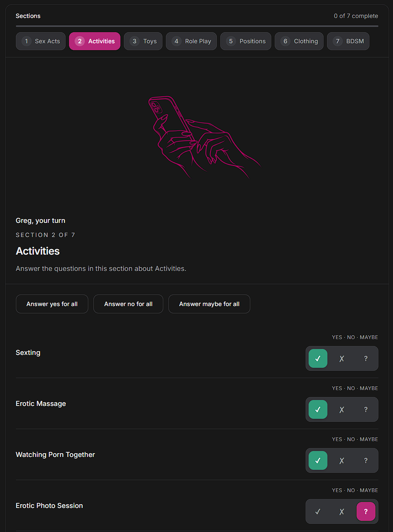Screen dimensions: 393x532
Task: Click the section description about Activities
Action: click(x=101, y=269)
